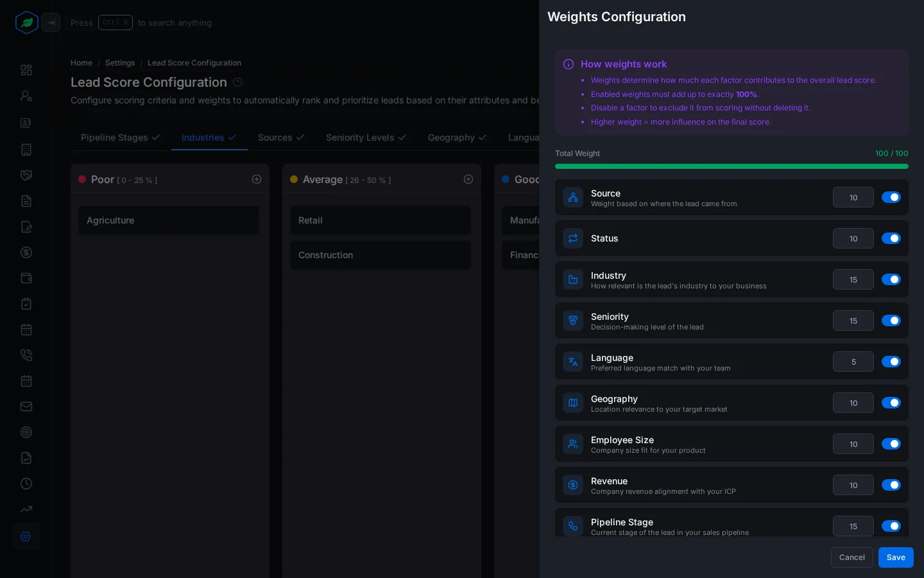Open the Seniority Levels tab
The width and height of the screenshot is (924, 578).
click(366, 137)
